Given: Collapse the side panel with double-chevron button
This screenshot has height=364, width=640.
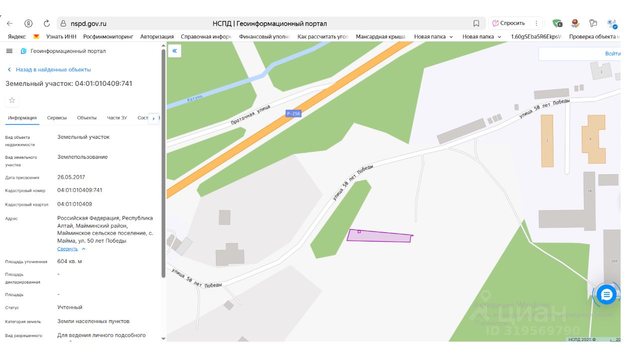Looking at the screenshot, I should [174, 51].
